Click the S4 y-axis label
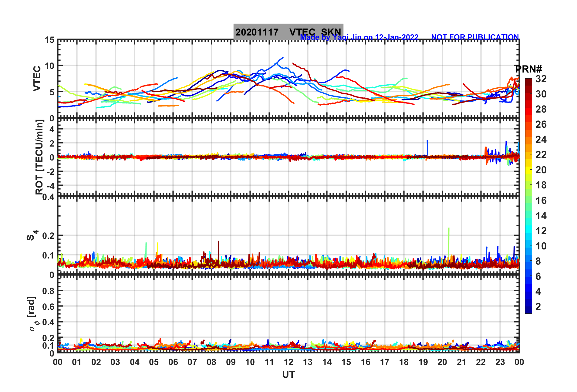The image size is (577, 392). pyautogui.click(x=32, y=235)
